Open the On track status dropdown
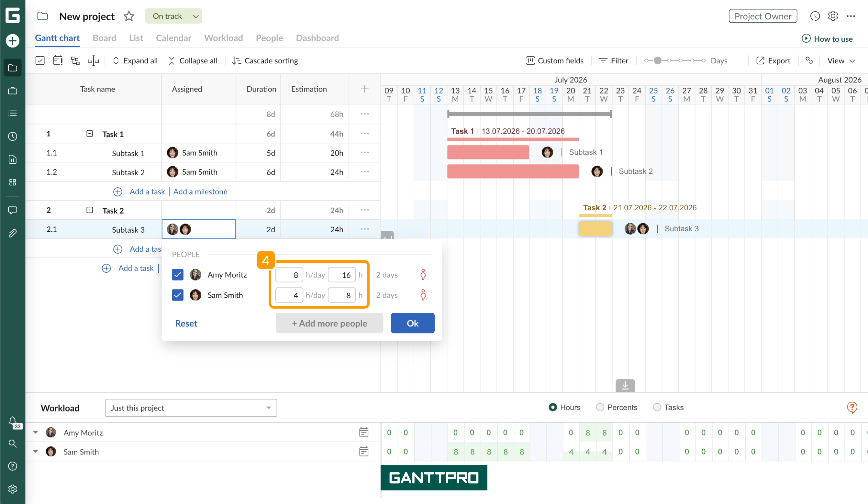868x504 pixels. [173, 16]
